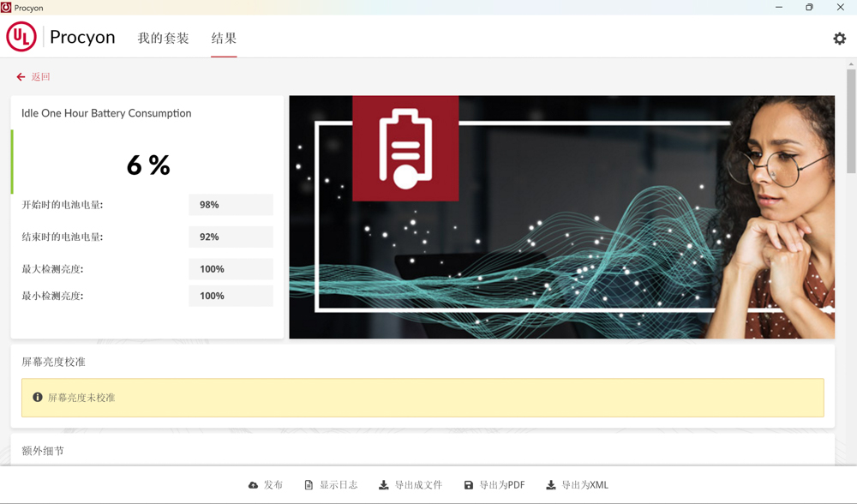857x504 pixels.
Task: Click 导出为XML button
Action: (577, 485)
